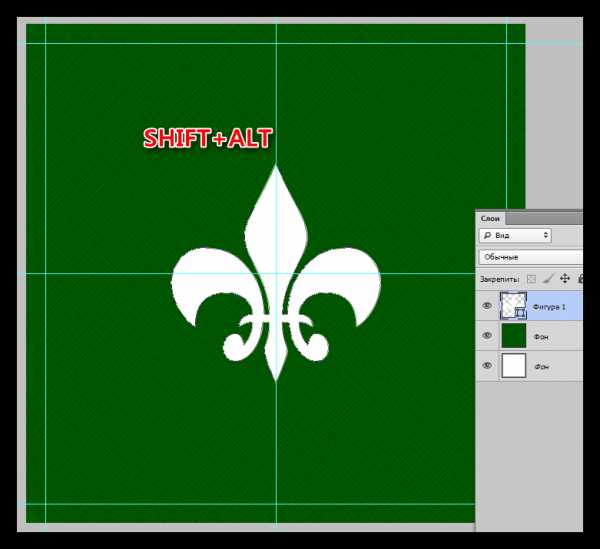The width and height of the screenshot is (600, 549).
Task: Click the red SHIFT+ALT text on canvas
Action: pyautogui.click(x=207, y=139)
